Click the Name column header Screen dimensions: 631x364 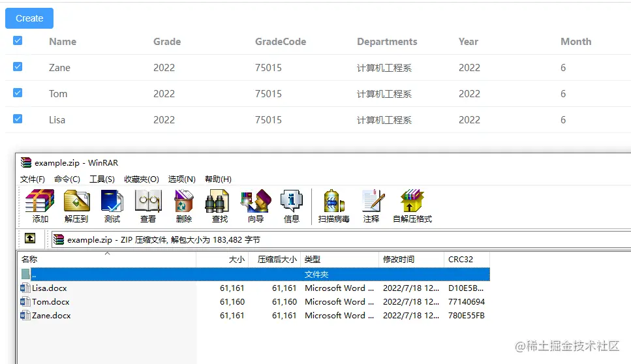click(63, 42)
